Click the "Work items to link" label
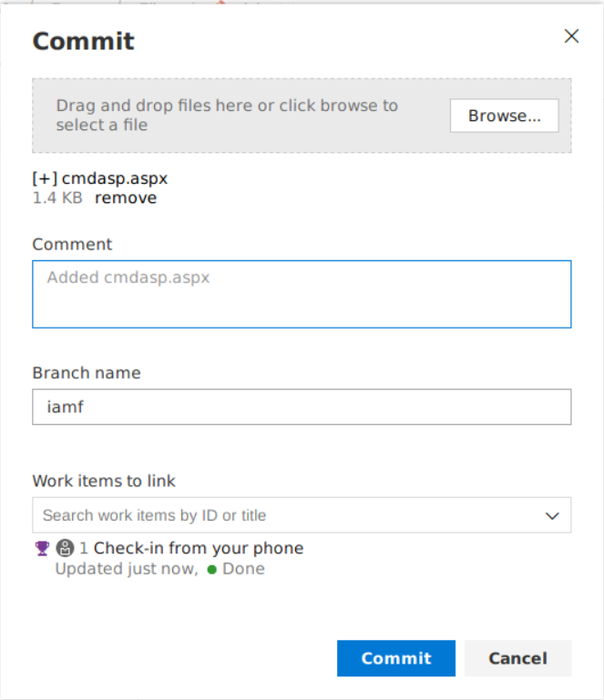 pyautogui.click(x=104, y=481)
